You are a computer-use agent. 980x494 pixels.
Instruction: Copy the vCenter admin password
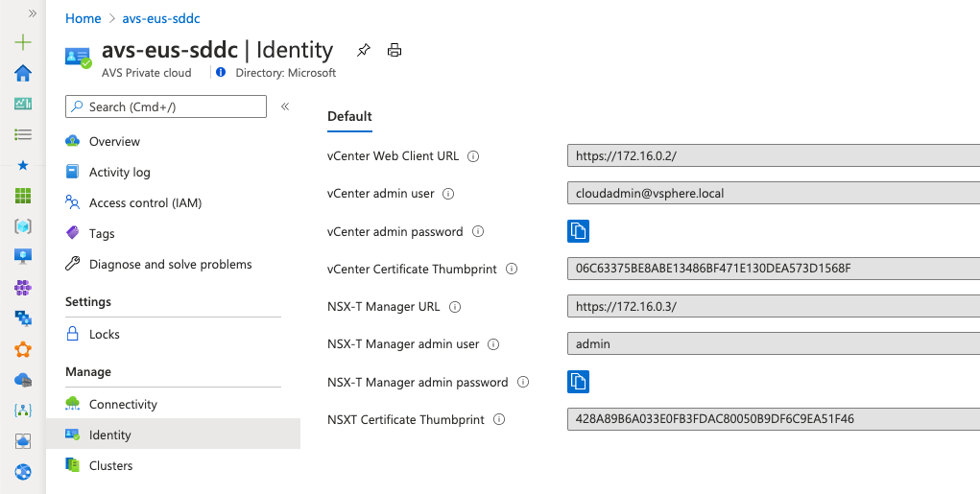[578, 231]
